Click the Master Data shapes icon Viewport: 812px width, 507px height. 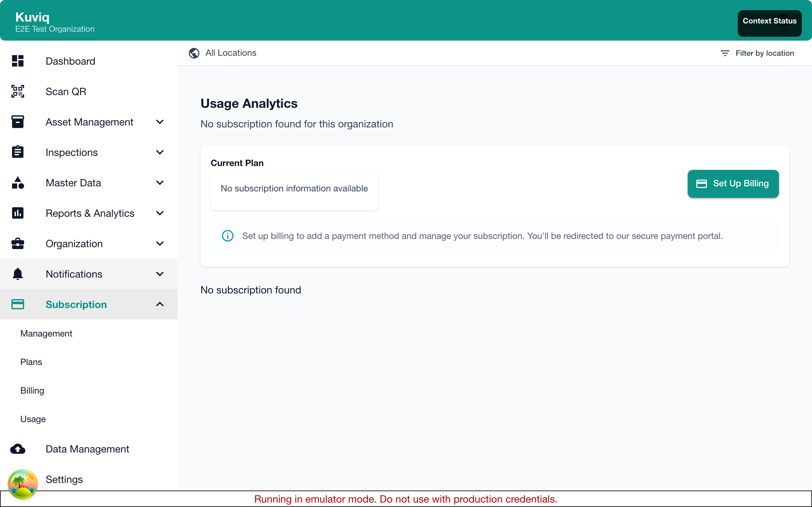pos(18,183)
